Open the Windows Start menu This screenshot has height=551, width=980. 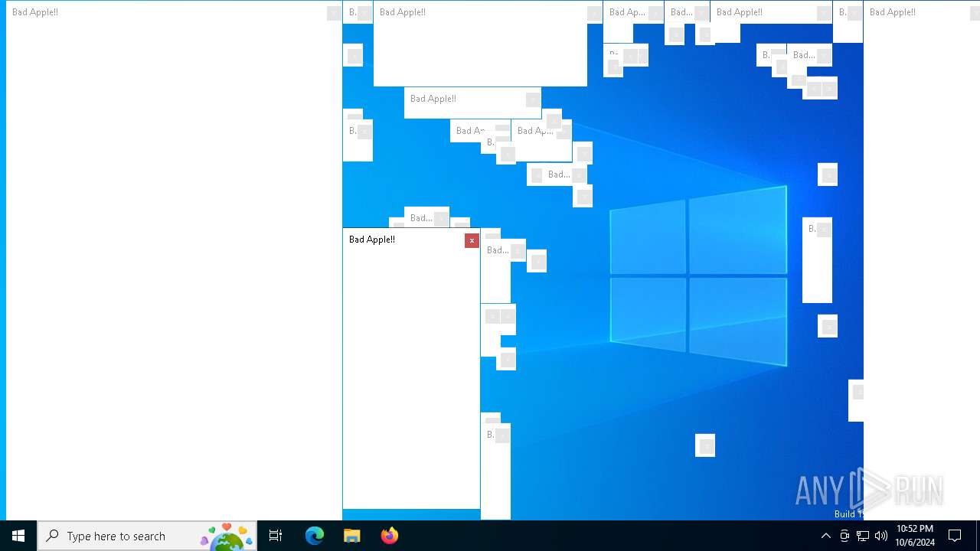[x=18, y=536]
